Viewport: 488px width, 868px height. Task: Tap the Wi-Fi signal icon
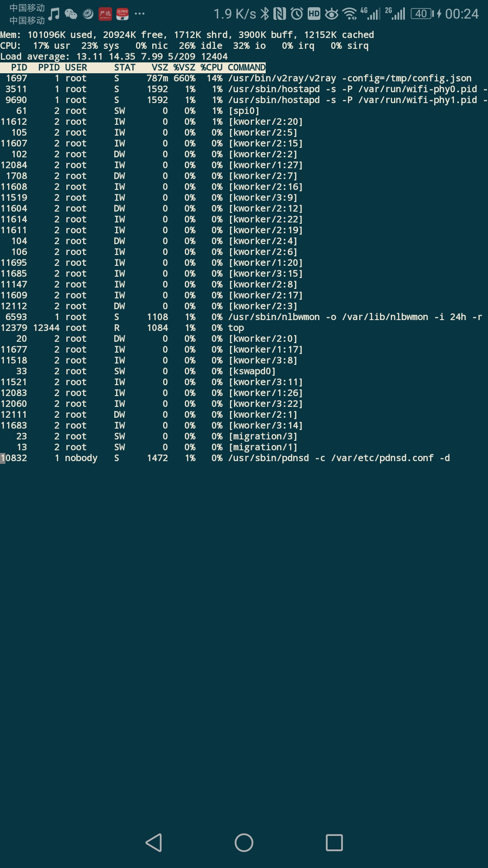350,14
